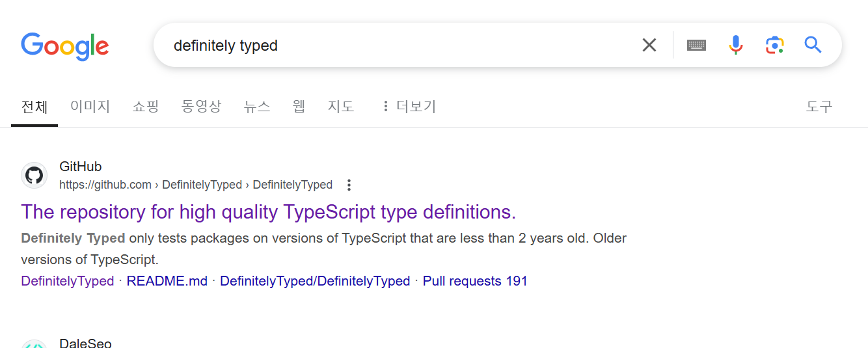The width and height of the screenshot is (868, 348).
Task: Click the GitHub site name text
Action: point(81,167)
